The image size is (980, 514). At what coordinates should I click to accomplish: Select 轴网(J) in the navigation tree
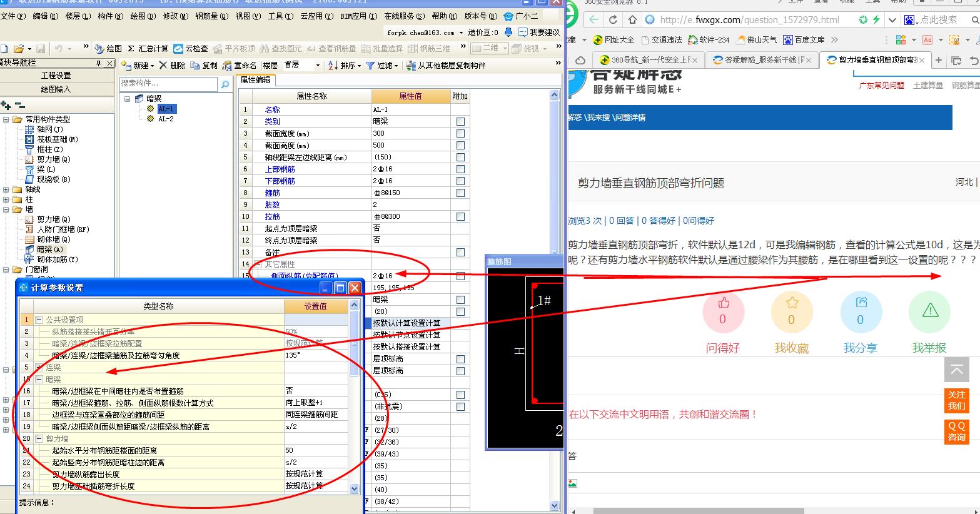tap(49, 129)
